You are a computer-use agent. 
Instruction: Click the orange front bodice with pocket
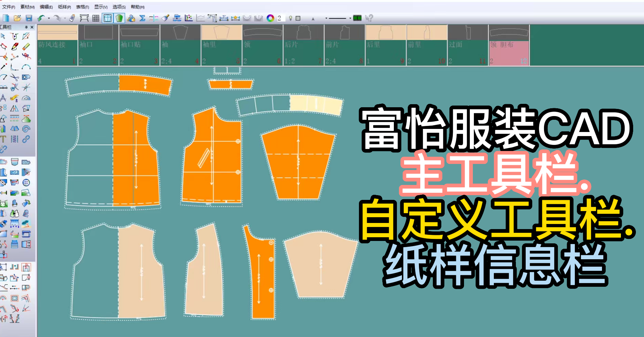(212, 156)
